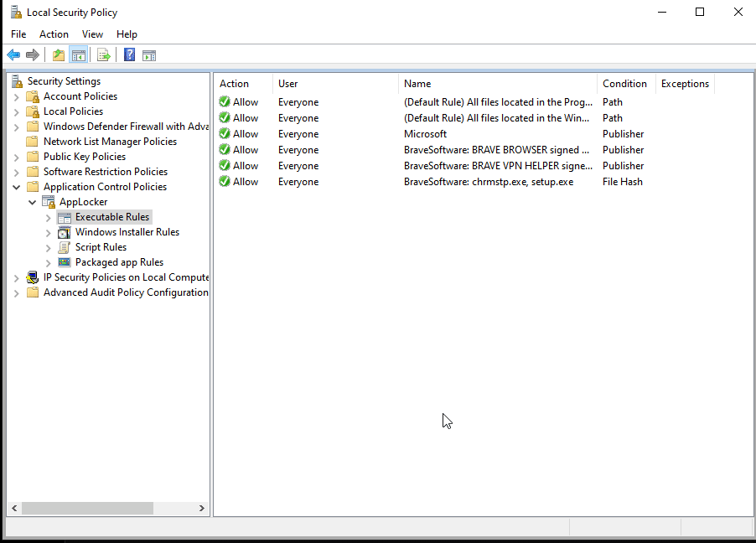The height and width of the screenshot is (543, 756).
Task: Click the IP Security Policies icon
Action: 33,277
